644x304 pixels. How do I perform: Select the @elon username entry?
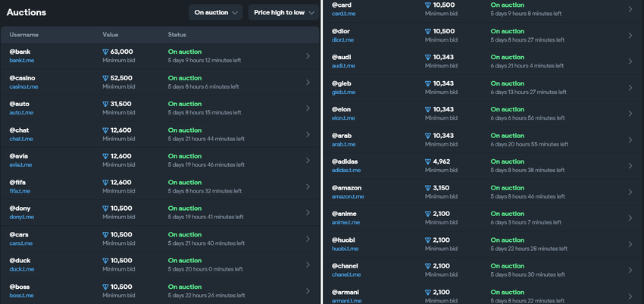coord(342,109)
